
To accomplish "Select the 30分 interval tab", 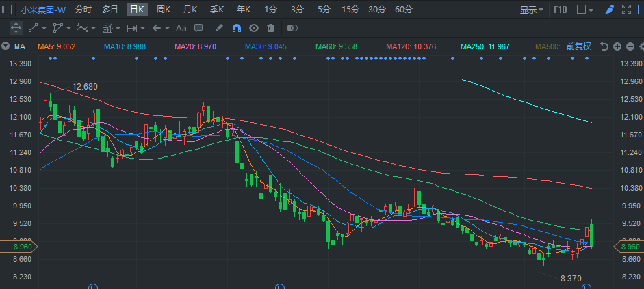I will [377, 10].
